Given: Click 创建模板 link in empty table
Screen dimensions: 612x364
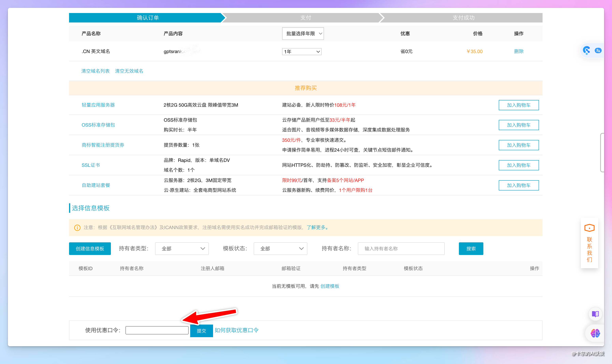Looking at the screenshot, I should pyautogui.click(x=329, y=286).
